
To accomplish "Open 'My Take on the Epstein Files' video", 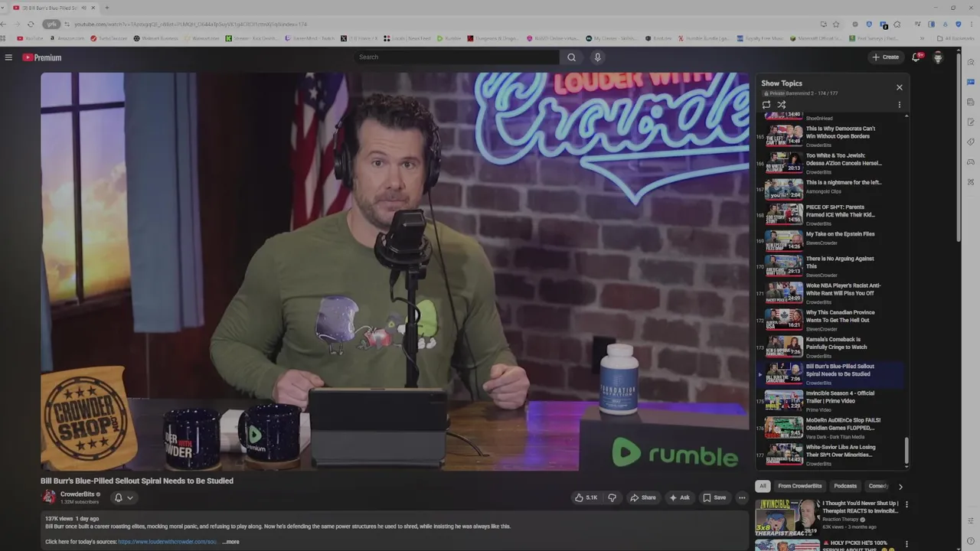I will (x=831, y=240).
